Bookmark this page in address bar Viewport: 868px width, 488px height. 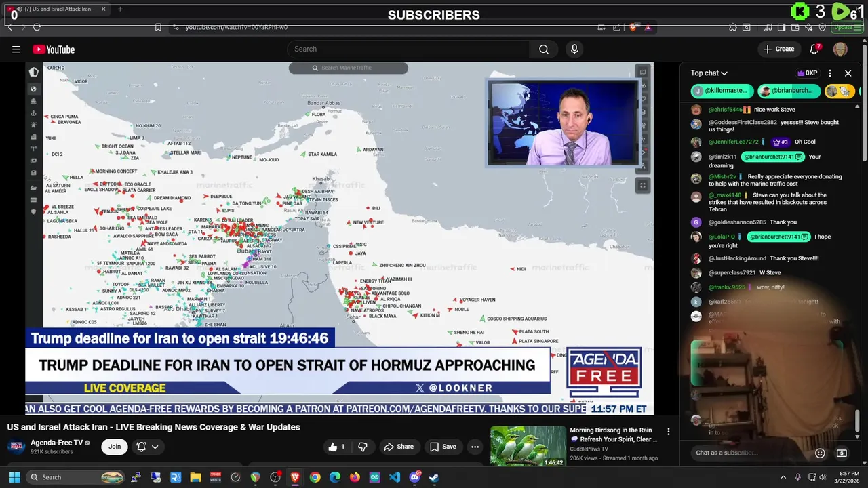(x=157, y=27)
